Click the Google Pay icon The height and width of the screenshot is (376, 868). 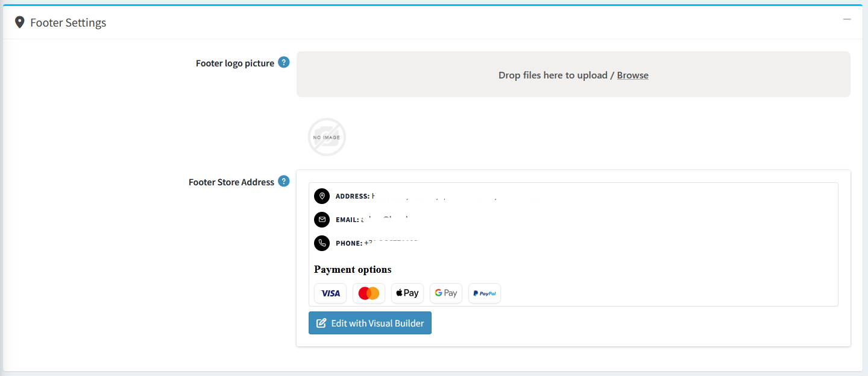tap(446, 293)
